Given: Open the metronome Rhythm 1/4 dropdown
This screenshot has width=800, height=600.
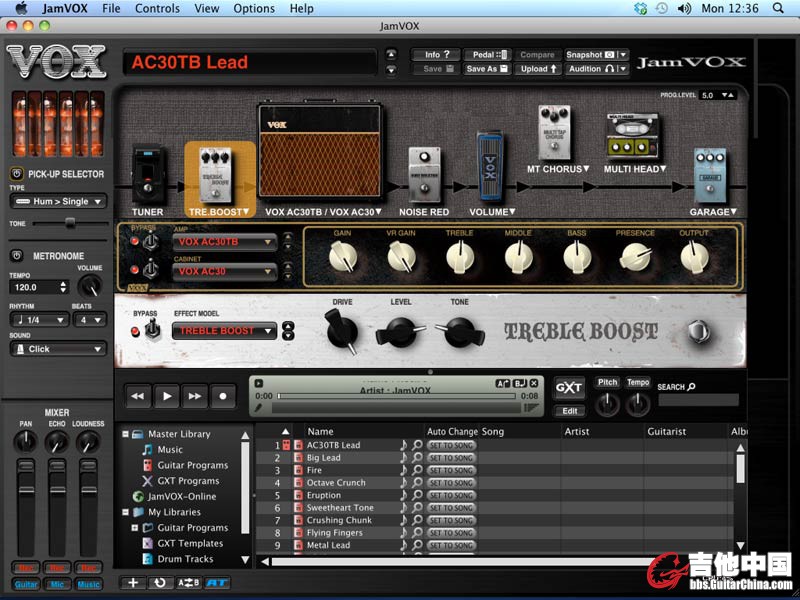Looking at the screenshot, I should click(39, 320).
